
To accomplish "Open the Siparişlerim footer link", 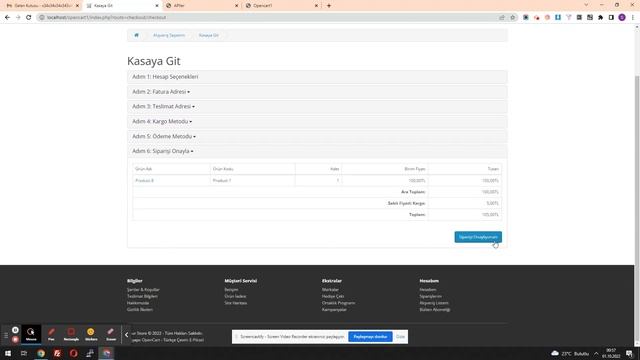I will 431,296.
